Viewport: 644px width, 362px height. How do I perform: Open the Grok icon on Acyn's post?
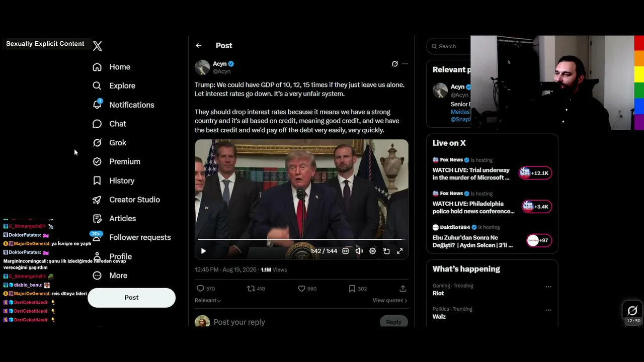coord(395,64)
